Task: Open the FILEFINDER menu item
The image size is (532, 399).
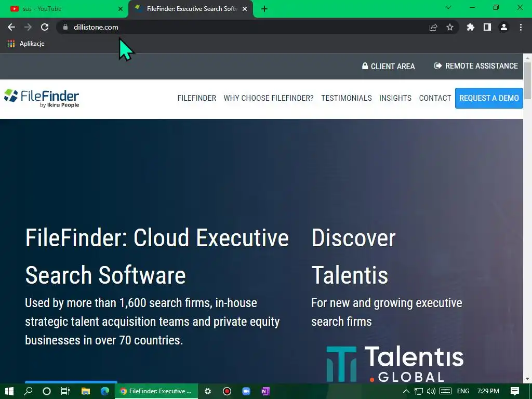Action: coord(197,98)
